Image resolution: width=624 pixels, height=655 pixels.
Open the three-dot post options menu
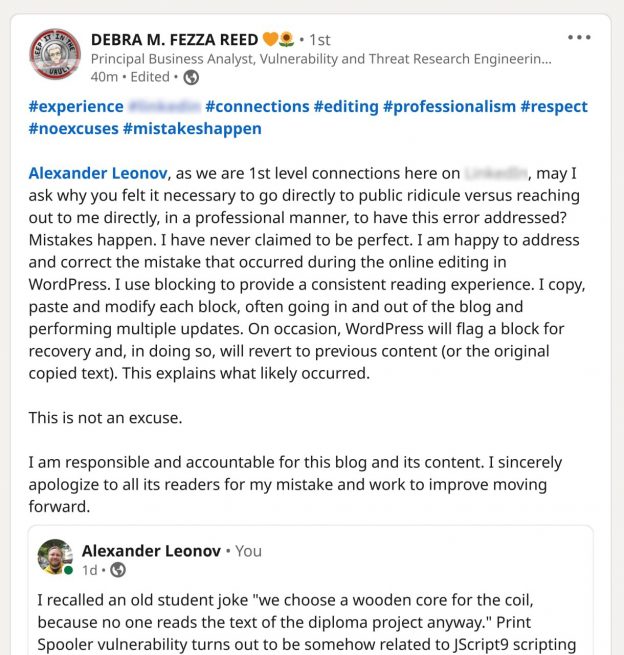pos(579,38)
